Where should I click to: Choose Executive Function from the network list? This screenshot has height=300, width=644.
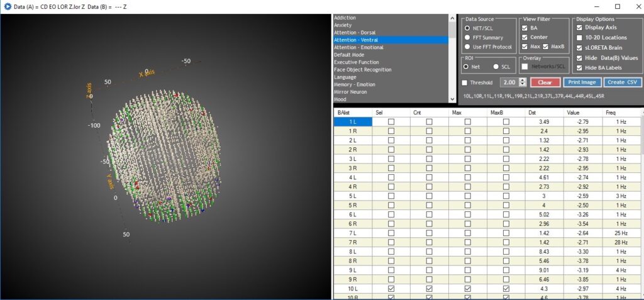coord(356,62)
